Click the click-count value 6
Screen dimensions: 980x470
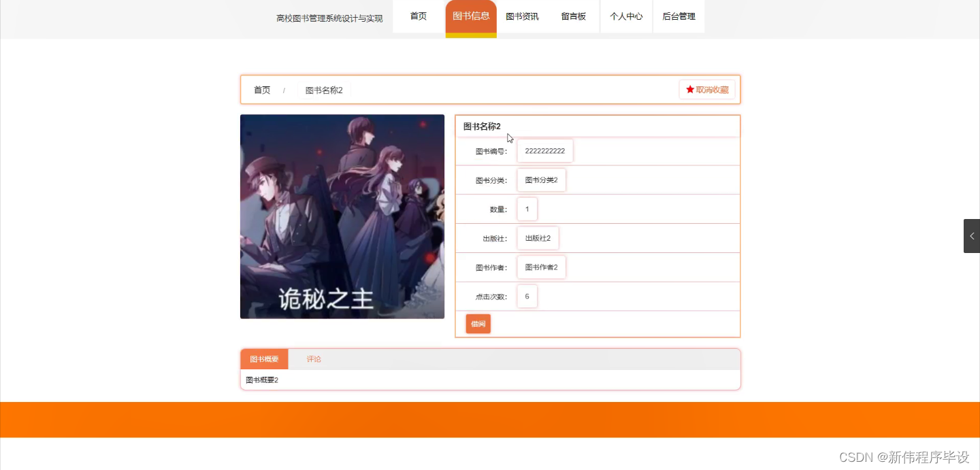pyautogui.click(x=527, y=297)
